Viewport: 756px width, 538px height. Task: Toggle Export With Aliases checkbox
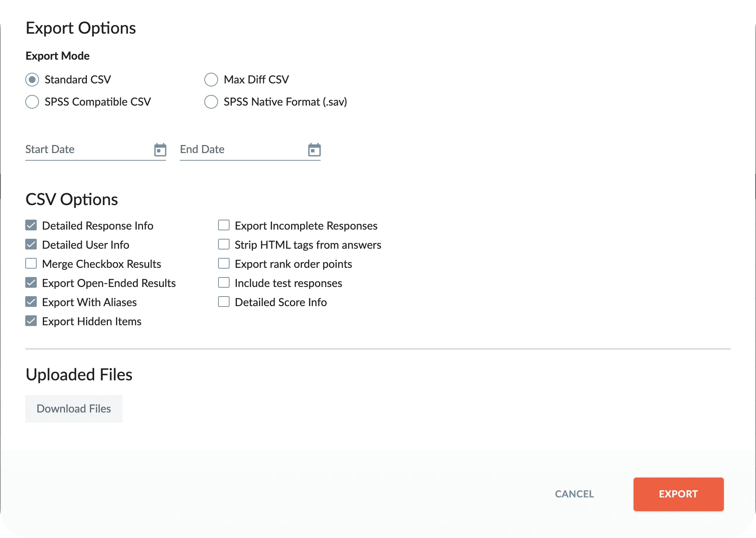pyautogui.click(x=31, y=302)
